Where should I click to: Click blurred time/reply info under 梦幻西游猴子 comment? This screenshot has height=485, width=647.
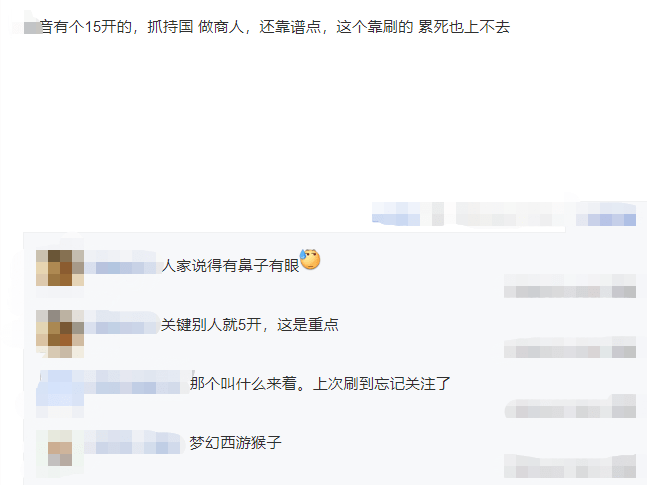[x=570, y=466]
